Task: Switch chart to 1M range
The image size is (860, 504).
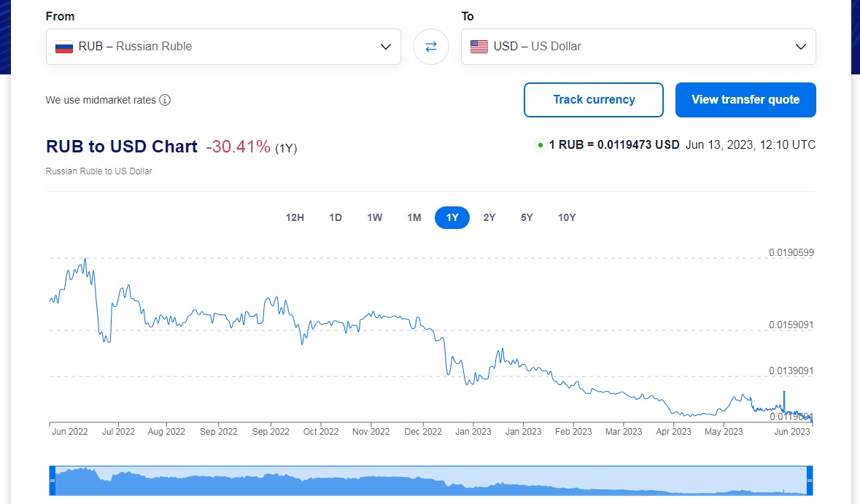Action: [414, 218]
